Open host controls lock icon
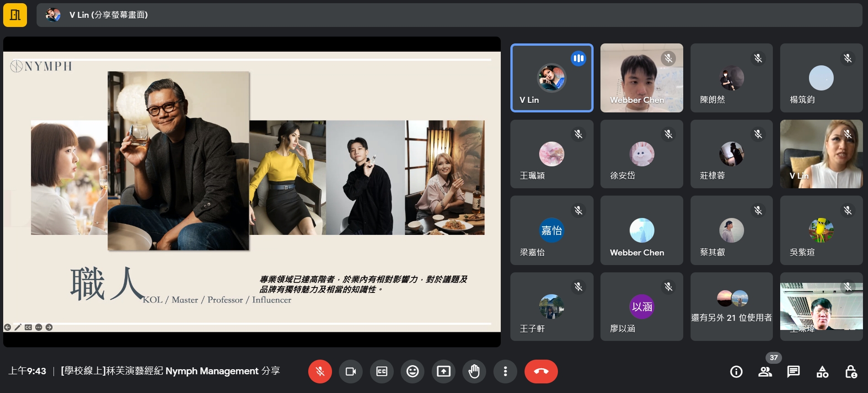 point(851,372)
